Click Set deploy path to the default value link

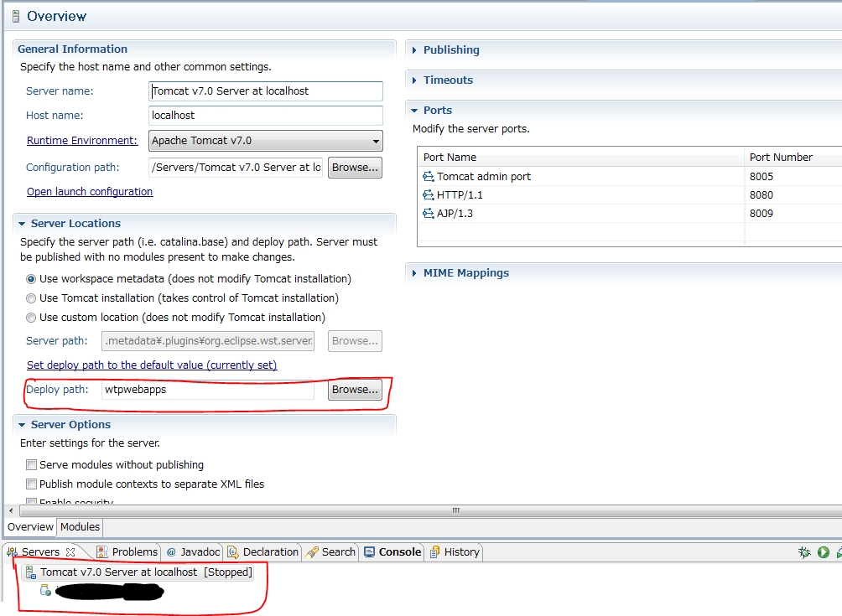point(152,365)
